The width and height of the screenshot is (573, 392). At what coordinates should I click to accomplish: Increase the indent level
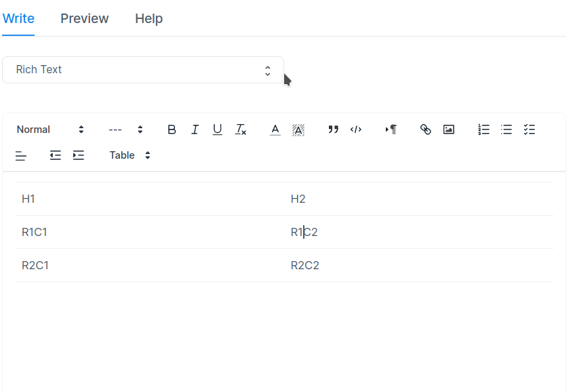click(78, 155)
